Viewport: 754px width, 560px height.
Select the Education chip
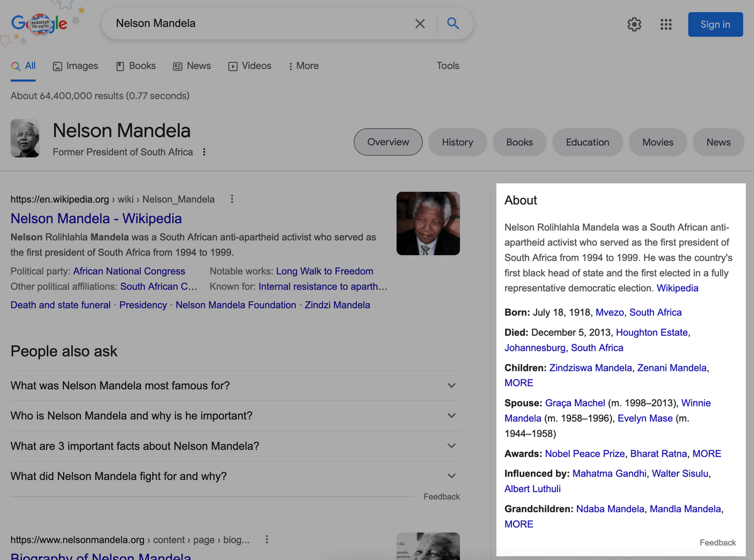click(587, 142)
